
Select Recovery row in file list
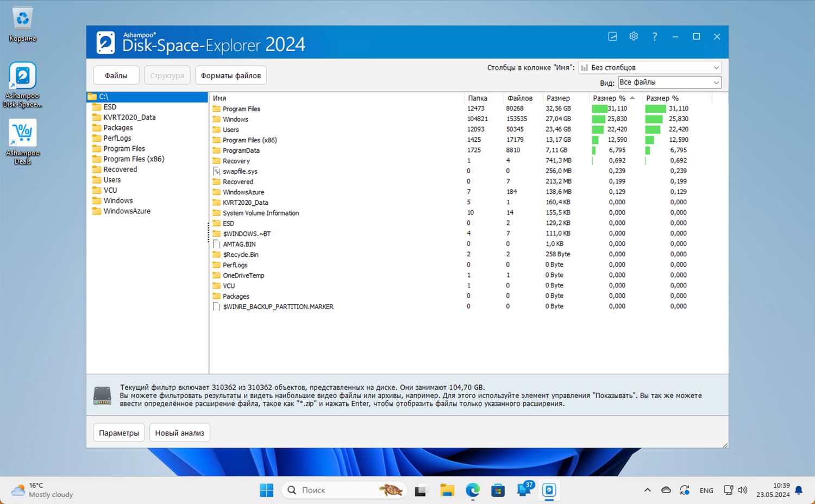[x=461, y=161]
